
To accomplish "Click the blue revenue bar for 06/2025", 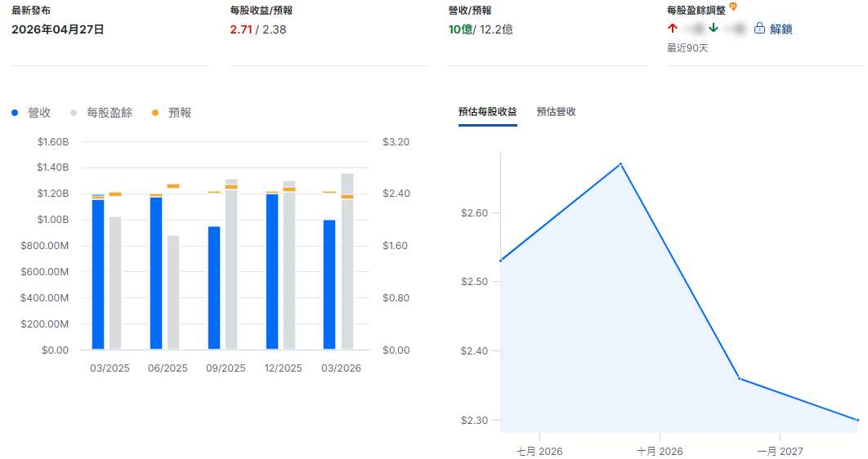I will tap(156, 273).
